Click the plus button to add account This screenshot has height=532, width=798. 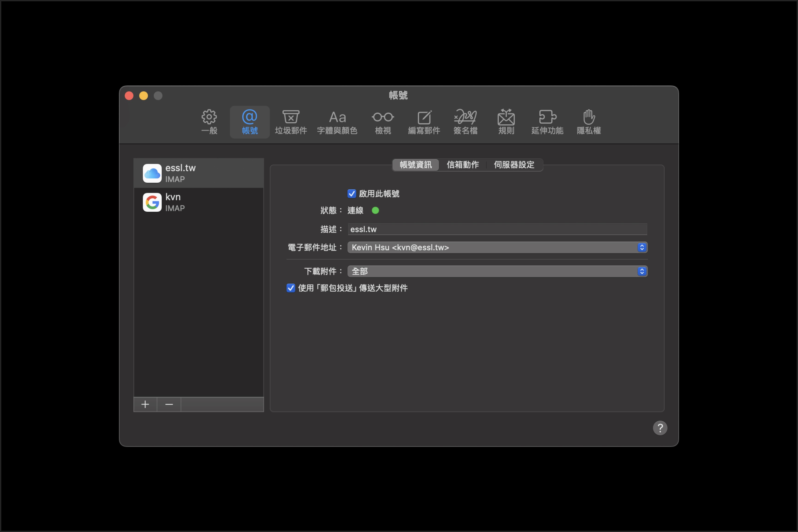(x=145, y=405)
